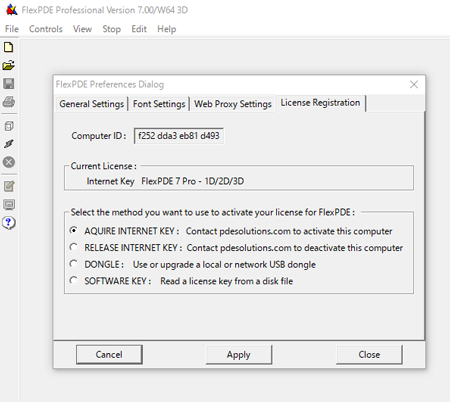Viewport: 450px width, 402px height.
Task: Switch to the General Settings tab
Action: click(92, 104)
